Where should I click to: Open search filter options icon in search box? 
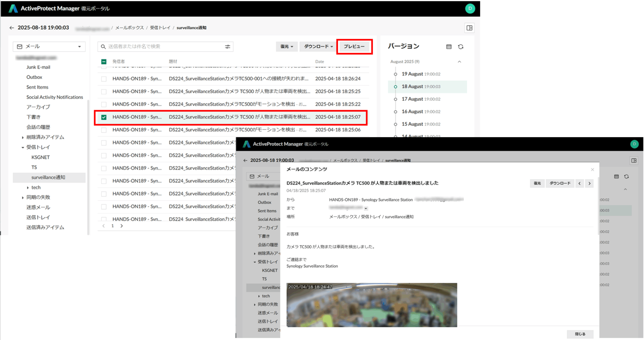click(227, 47)
